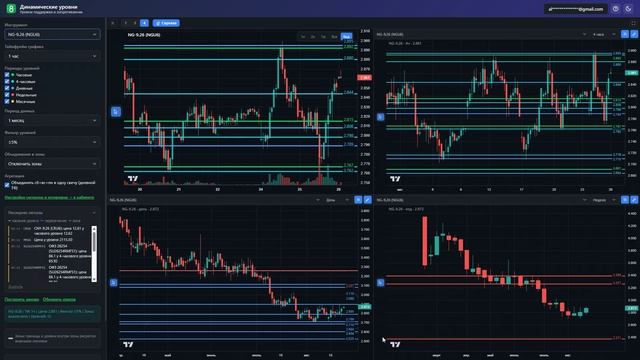This screenshot has height=360, width=640.
Task: Select the fourth range tab in top-left chart
Action: click(x=334, y=37)
